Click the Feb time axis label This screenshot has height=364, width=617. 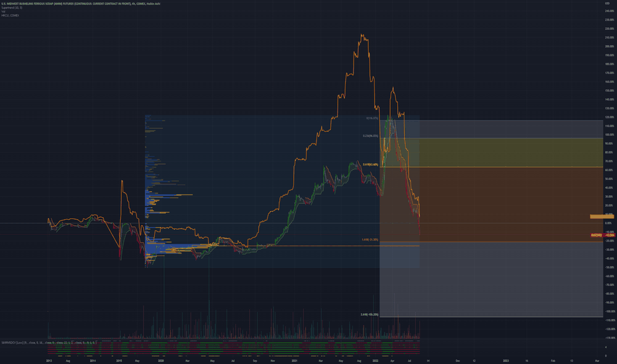pos(553,361)
